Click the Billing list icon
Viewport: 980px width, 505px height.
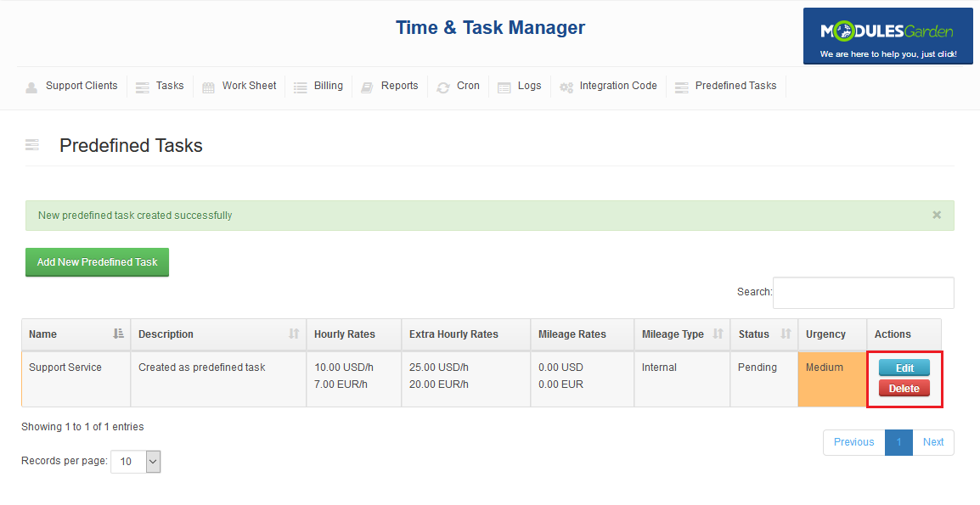[301, 87]
